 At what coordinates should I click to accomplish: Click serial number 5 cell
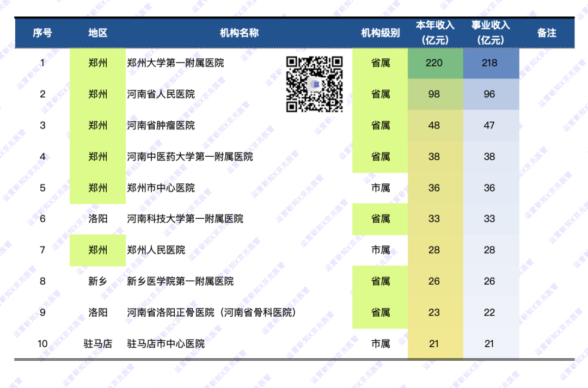pyautogui.click(x=42, y=188)
